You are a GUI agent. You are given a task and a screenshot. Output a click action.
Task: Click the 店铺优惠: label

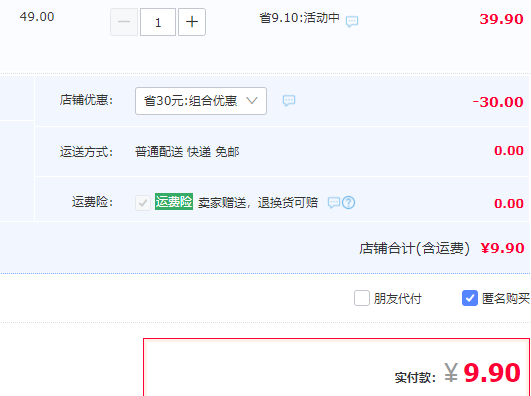(x=86, y=100)
